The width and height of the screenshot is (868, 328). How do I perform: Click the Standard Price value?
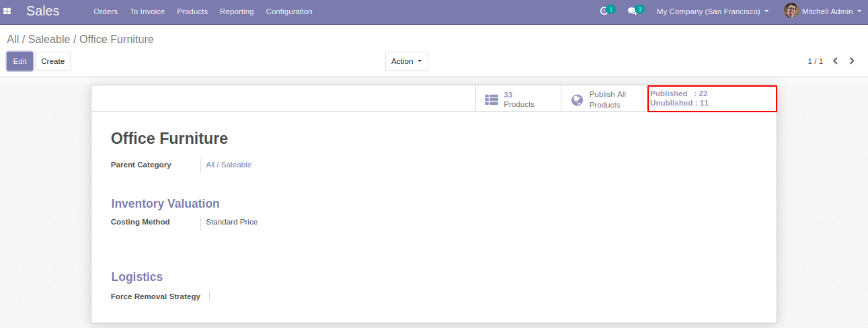coord(231,222)
